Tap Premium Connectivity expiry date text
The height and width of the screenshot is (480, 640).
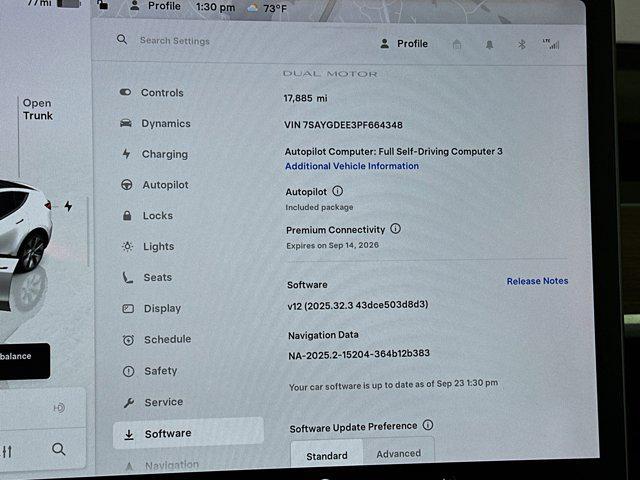pyautogui.click(x=332, y=245)
